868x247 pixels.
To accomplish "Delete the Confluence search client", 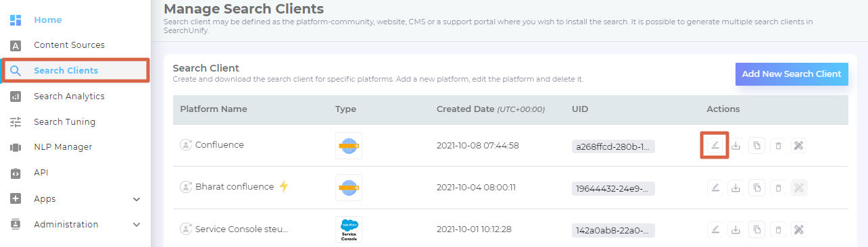I will 778,145.
